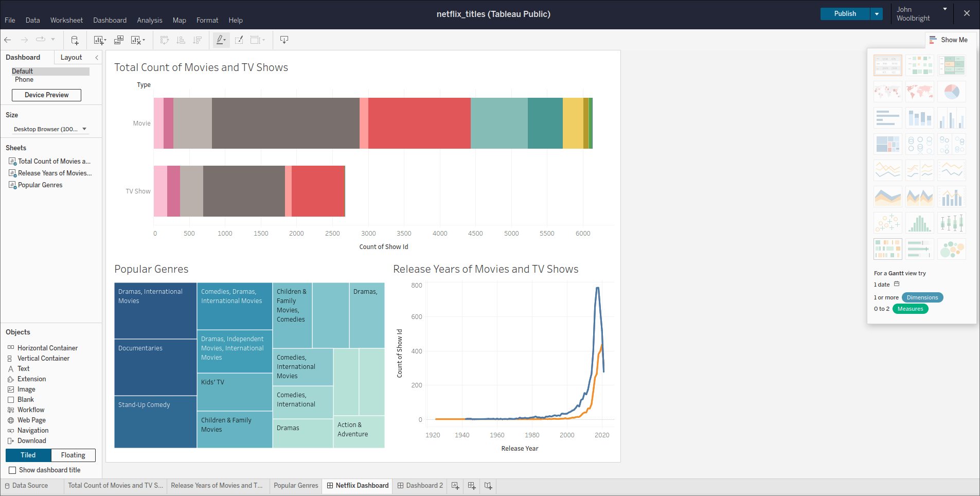
Task: Enable the Show dashboard title checkbox
Action: click(13, 470)
